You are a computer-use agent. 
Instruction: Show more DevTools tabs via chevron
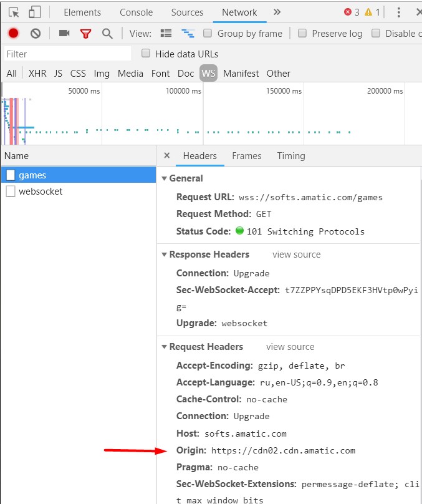pos(277,12)
